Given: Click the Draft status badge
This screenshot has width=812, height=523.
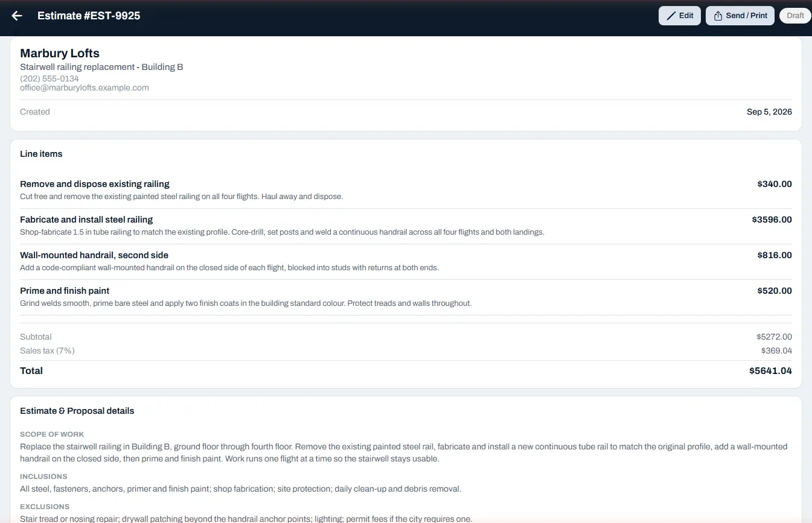Looking at the screenshot, I should point(795,16).
